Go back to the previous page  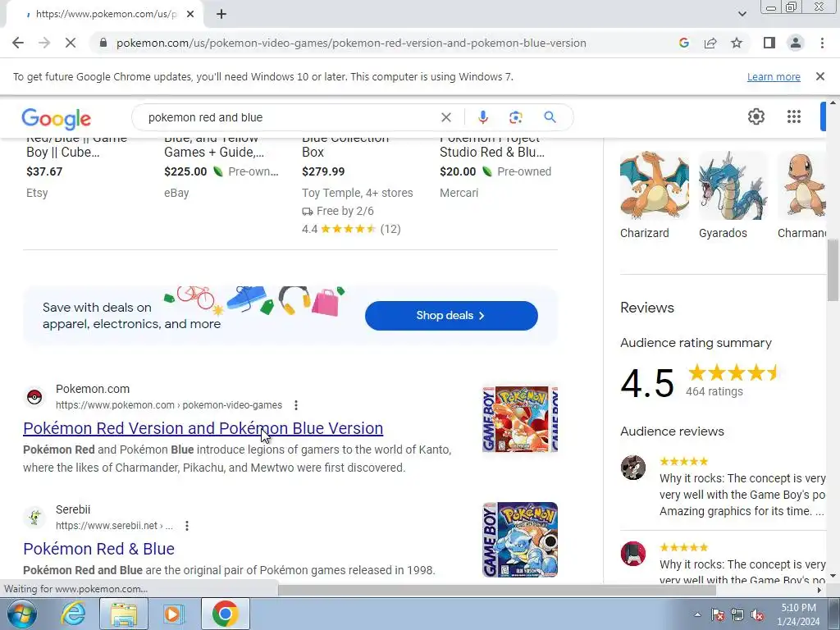click(18, 43)
